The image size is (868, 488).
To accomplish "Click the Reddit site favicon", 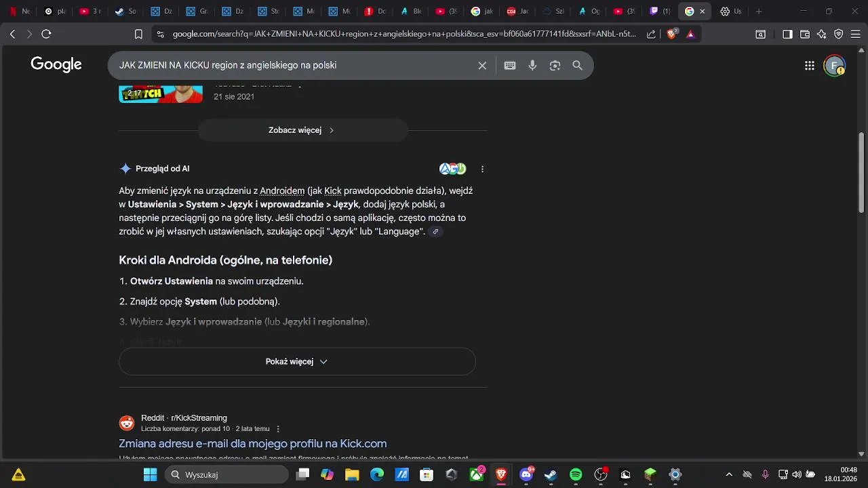I will point(127,423).
